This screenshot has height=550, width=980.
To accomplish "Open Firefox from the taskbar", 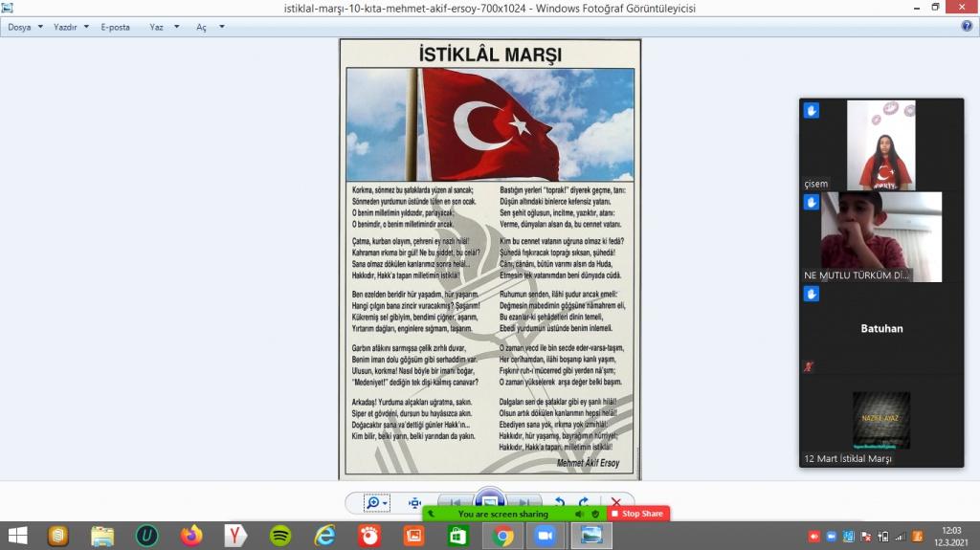I will (191, 536).
